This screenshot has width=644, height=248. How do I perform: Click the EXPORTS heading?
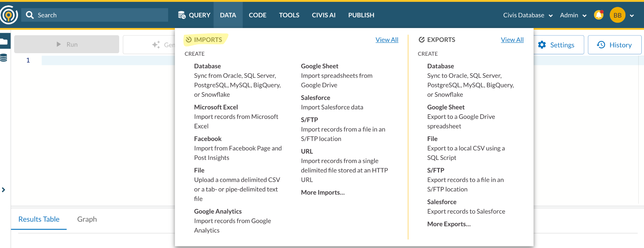[441, 40]
